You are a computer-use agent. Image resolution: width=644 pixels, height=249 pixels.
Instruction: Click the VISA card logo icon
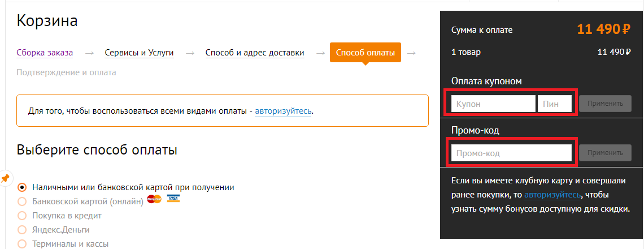point(173,199)
